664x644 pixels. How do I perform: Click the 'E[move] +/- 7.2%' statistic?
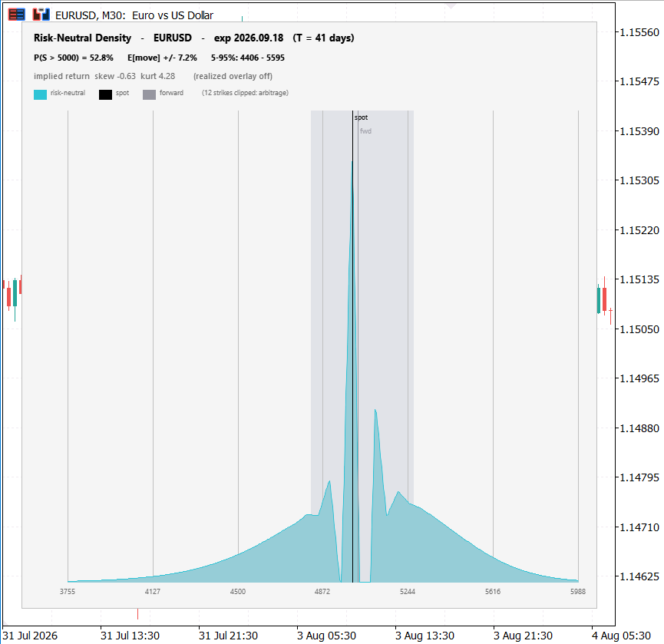[162, 58]
